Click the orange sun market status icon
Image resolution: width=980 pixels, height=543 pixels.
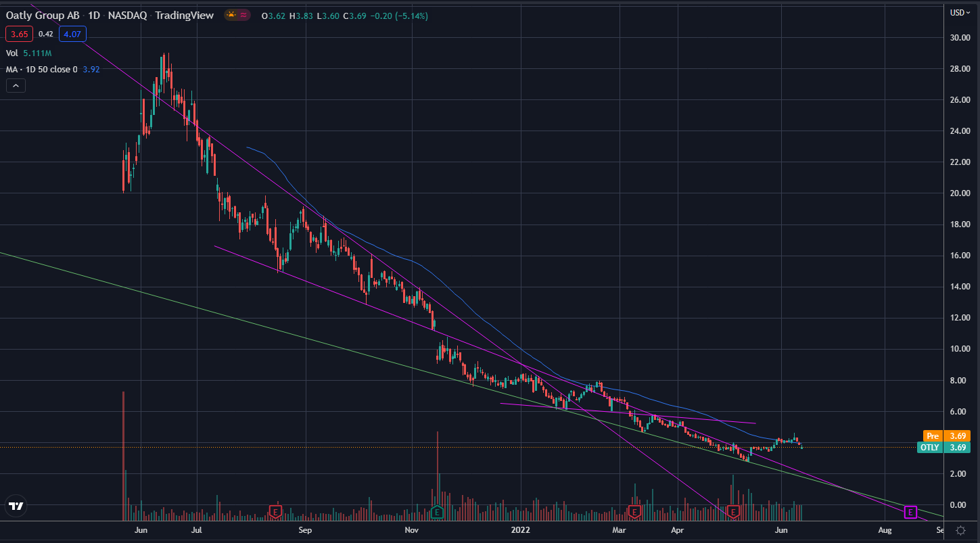pyautogui.click(x=231, y=16)
